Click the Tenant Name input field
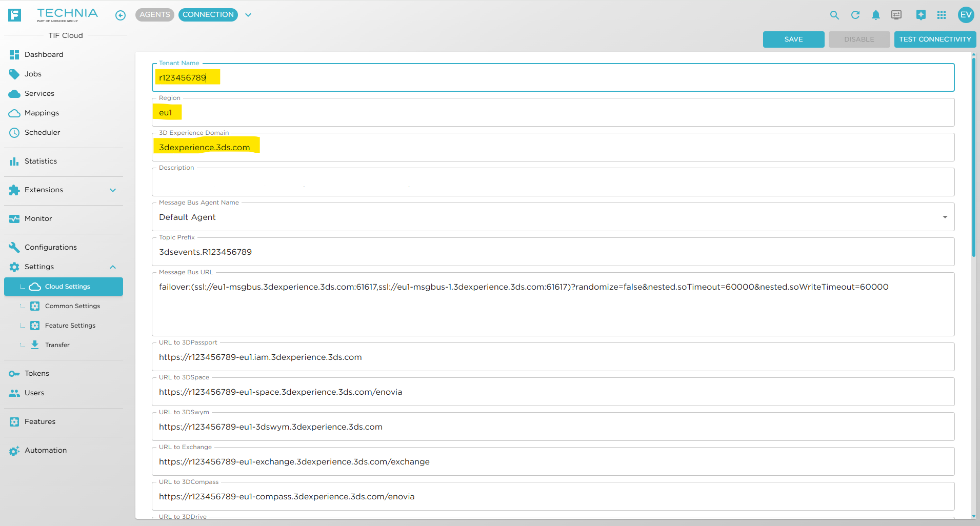 coord(553,78)
